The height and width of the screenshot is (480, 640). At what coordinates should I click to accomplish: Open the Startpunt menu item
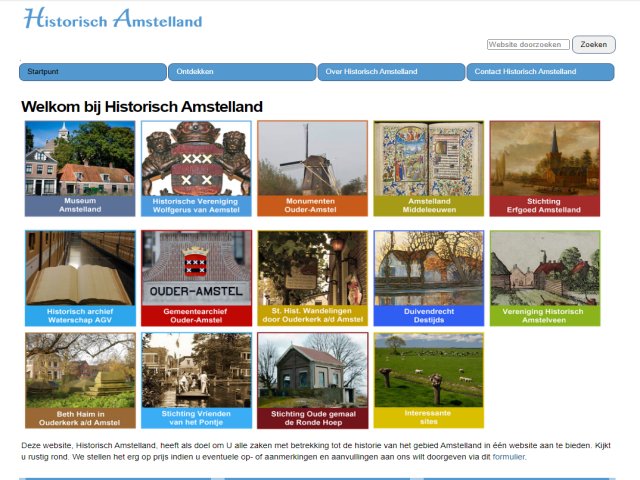[93, 72]
